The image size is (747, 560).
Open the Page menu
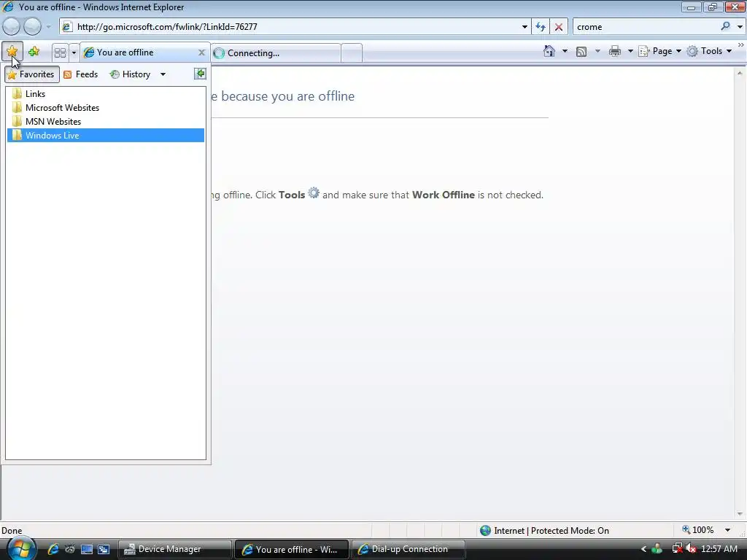click(659, 51)
